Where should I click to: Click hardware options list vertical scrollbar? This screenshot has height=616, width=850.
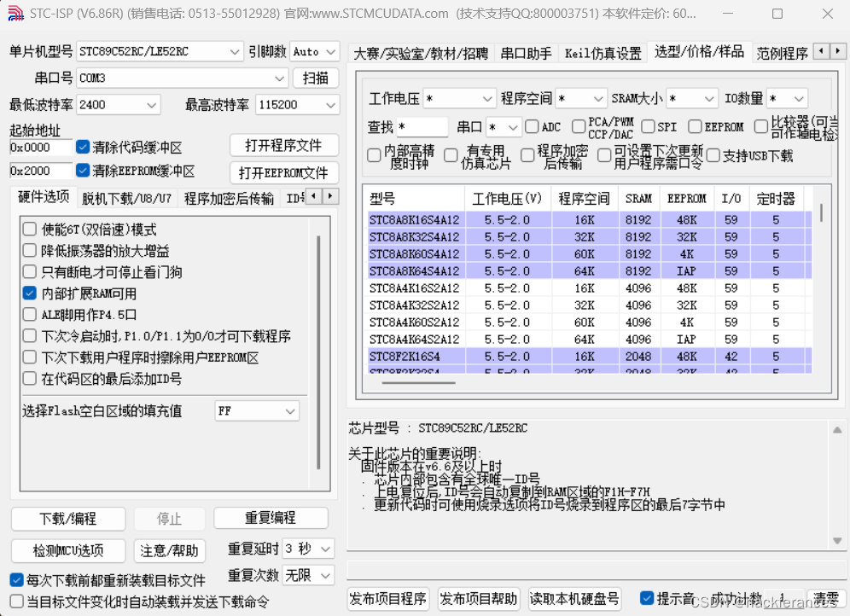pyautogui.click(x=319, y=352)
